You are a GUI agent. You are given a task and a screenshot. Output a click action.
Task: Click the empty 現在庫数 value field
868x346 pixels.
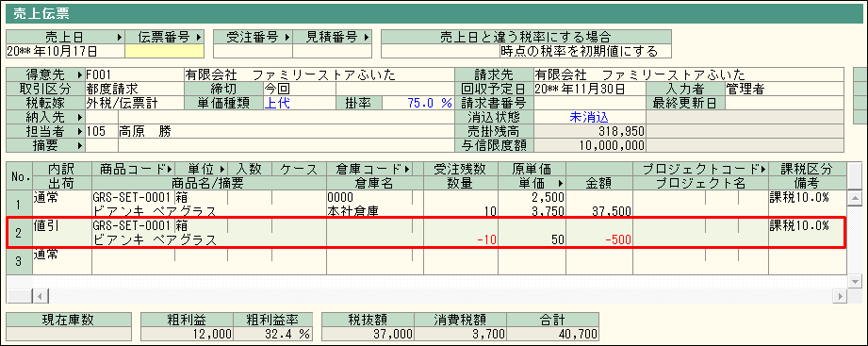tap(69, 334)
